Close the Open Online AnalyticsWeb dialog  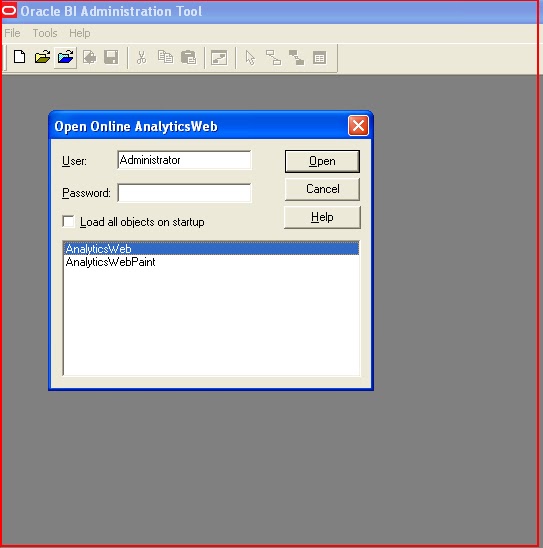point(358,125)
